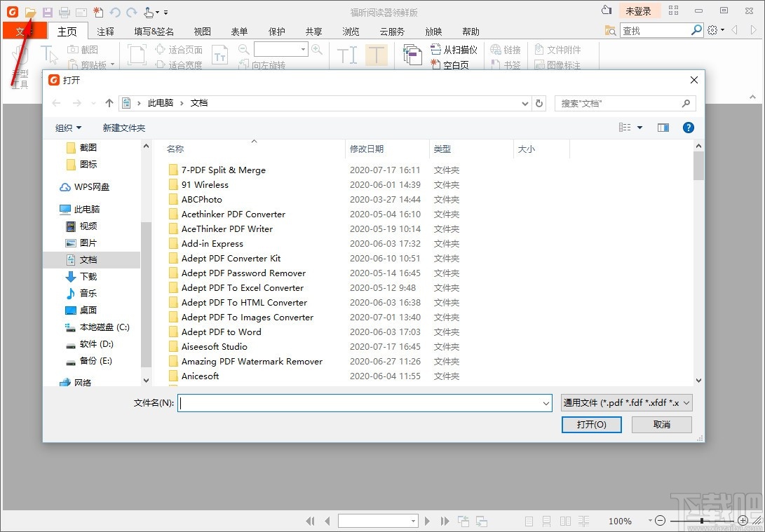Image resolution: width=765 pixels, height=532 pixels.
Task: Open the 视图 ribbon tab
Action: tap(202, 32)
